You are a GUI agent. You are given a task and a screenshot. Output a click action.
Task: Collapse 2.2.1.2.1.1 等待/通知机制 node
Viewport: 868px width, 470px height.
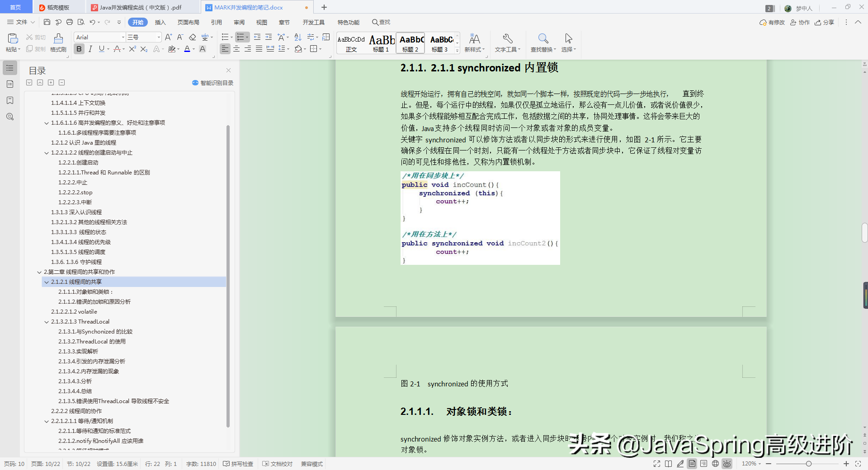(47, 421)
